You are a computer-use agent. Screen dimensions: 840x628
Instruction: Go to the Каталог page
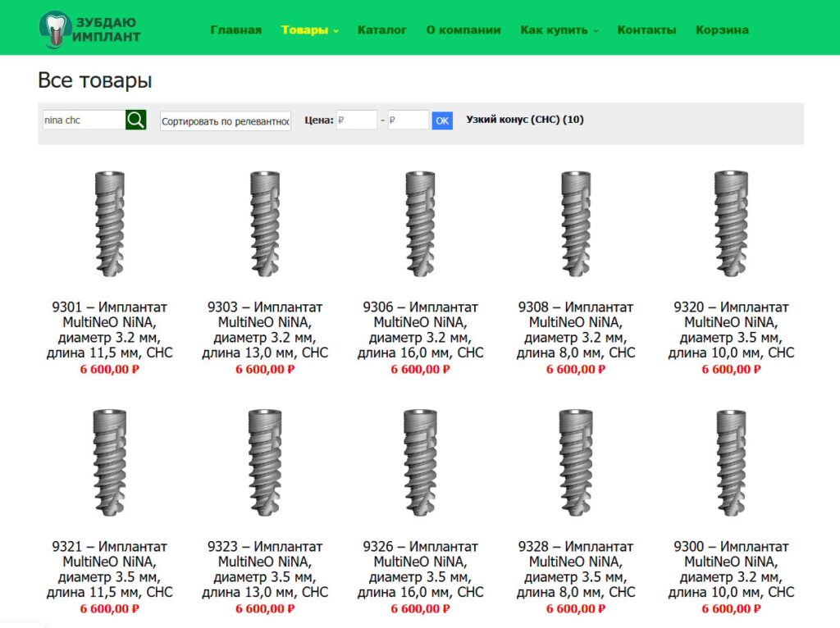pyautogui.click(x=381, y=30)
